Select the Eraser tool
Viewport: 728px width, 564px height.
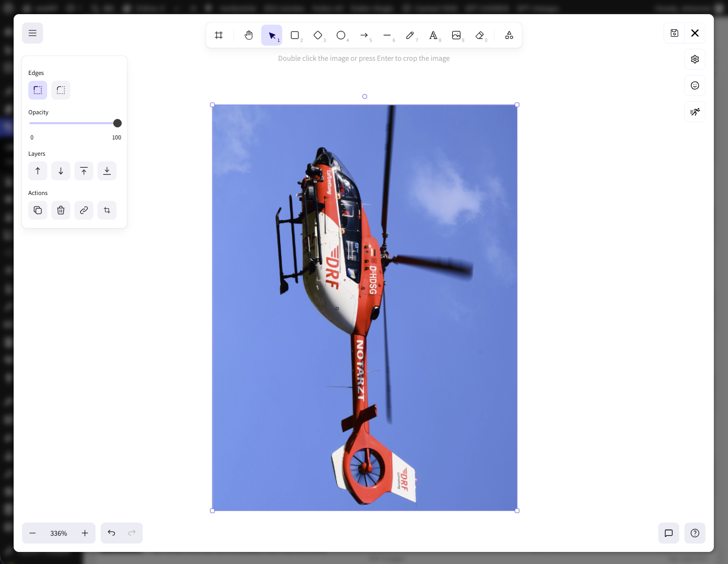pyautogui.click(x=479, y=35)
